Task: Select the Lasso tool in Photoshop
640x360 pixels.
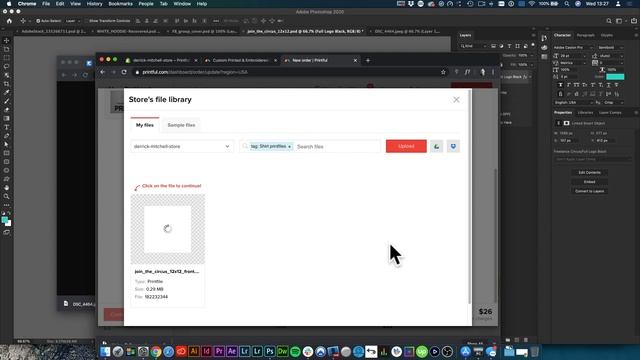Action: pyautogui.click(x=7, y=67)
